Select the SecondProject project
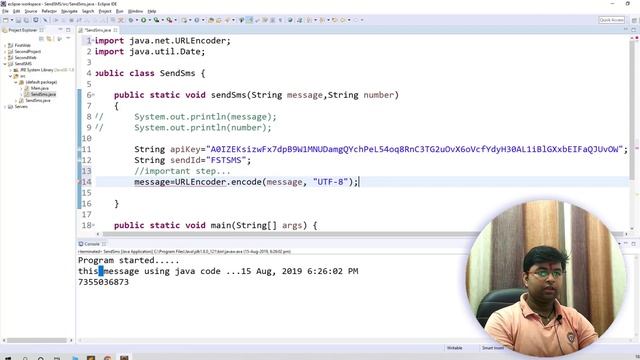Screen dimensions: 640x360 pyautogui.click(x=27, y=51)
